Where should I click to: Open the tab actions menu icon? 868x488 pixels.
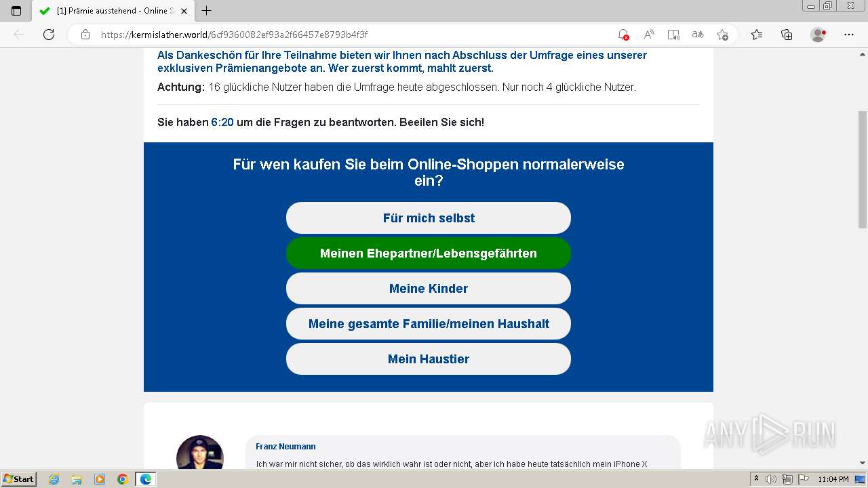pos(16,11)
